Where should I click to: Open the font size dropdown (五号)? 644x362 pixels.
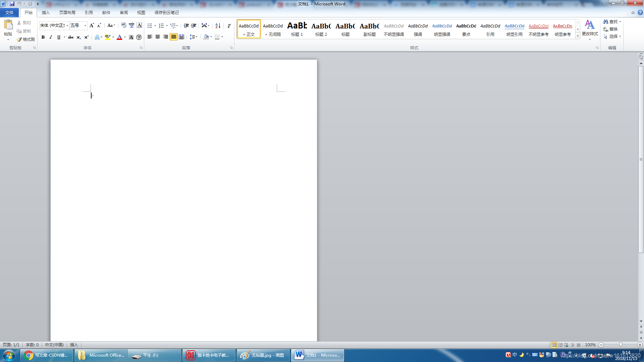(x=85, y=25)
